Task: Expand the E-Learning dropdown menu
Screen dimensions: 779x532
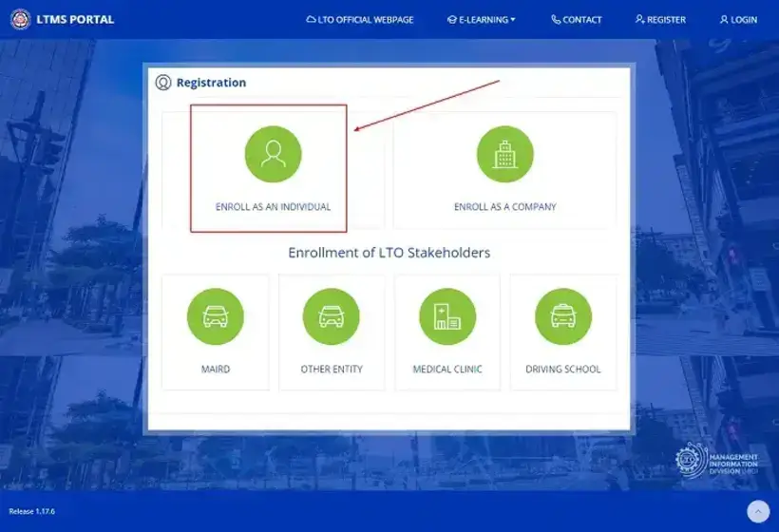Action: point(481,20)
